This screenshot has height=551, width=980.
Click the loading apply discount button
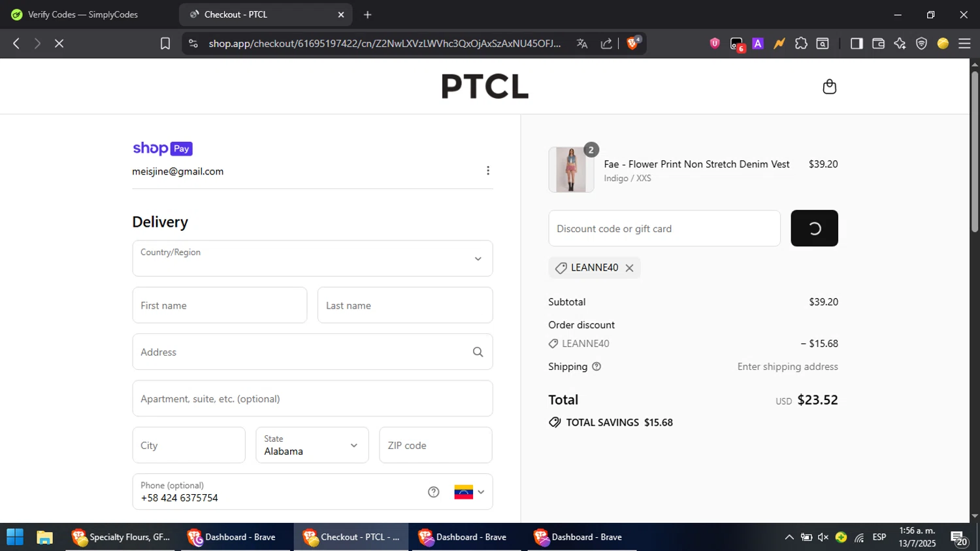click(814, 228)
